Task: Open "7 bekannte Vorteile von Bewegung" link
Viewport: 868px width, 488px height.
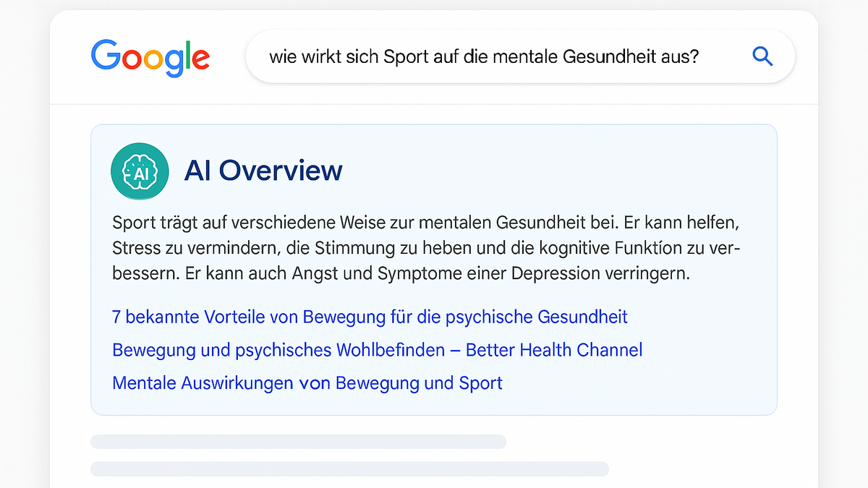Action: point(370,317)
